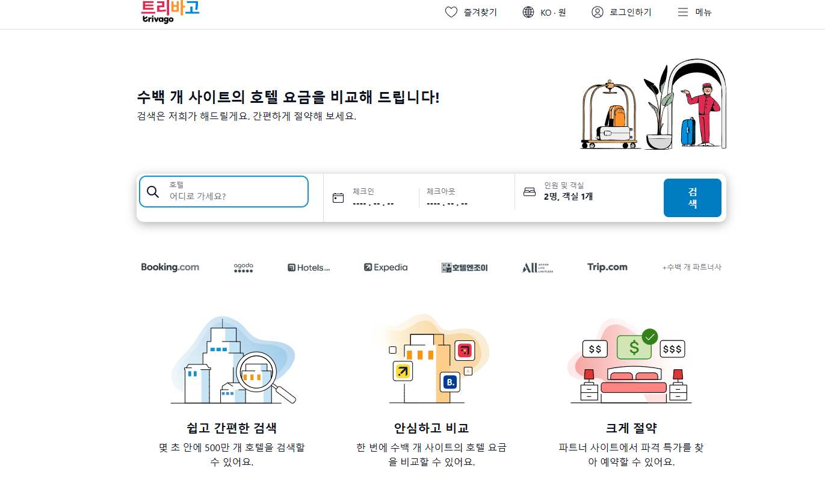Click the +수백 개 파트너사 partners link

tap(692, 266)
